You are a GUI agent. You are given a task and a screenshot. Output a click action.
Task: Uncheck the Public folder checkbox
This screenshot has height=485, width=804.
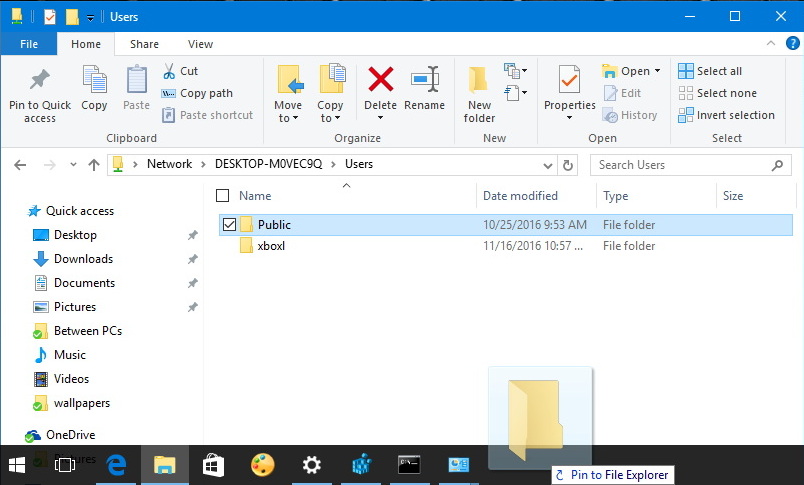[229, 225]
